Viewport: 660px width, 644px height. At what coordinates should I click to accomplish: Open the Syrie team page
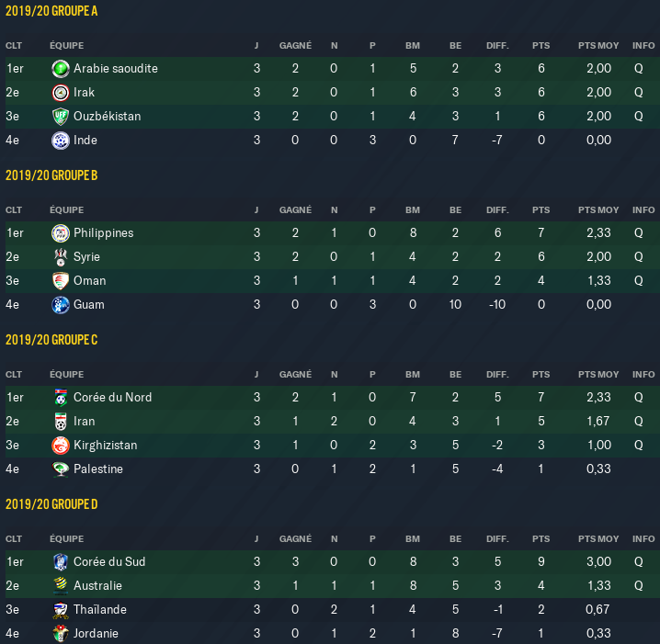(86, 257)
